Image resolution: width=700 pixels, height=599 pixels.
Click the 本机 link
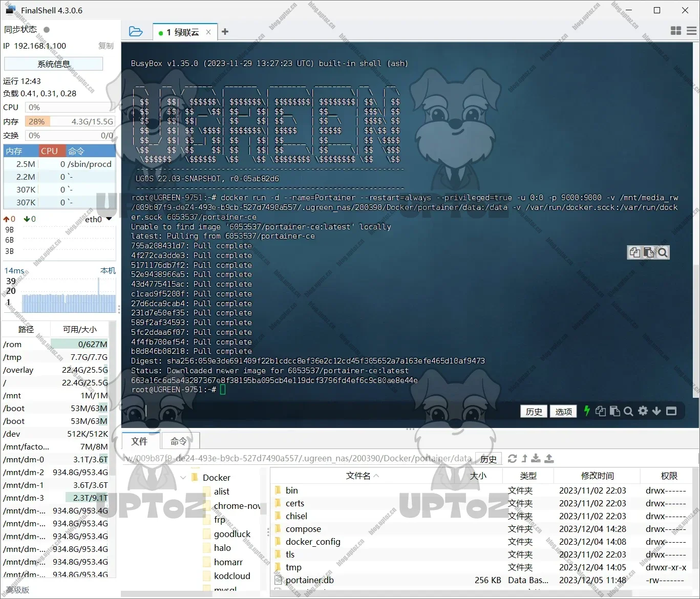click(108, 270)
